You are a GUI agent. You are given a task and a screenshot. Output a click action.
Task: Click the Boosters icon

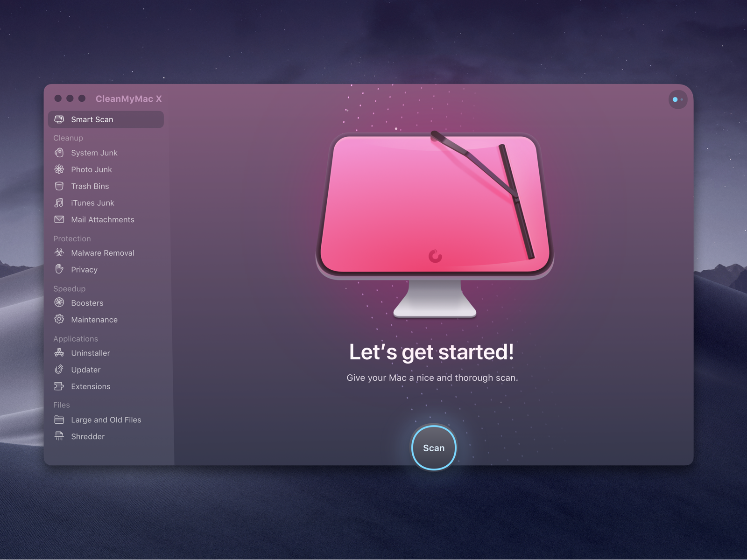(59, 302)
